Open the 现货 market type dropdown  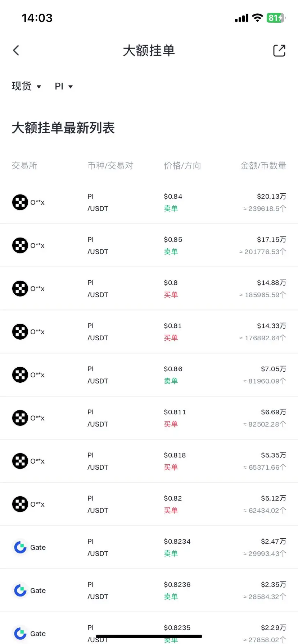tap(27, 86)
